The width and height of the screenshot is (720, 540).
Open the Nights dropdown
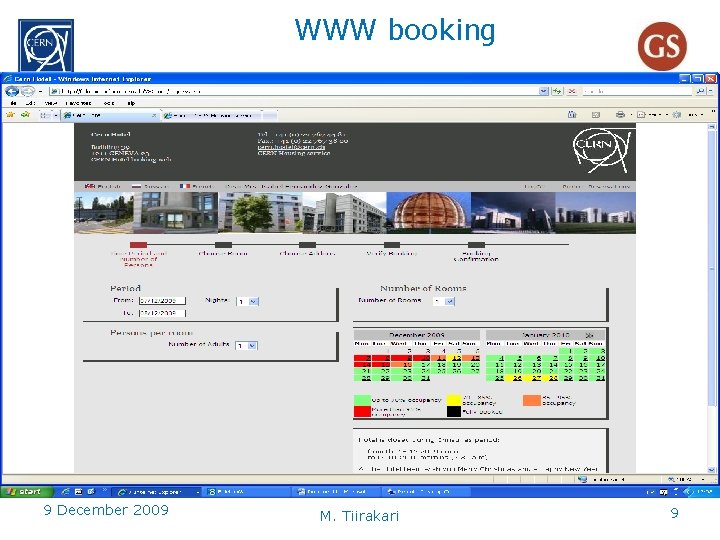(x=248, y=301)
